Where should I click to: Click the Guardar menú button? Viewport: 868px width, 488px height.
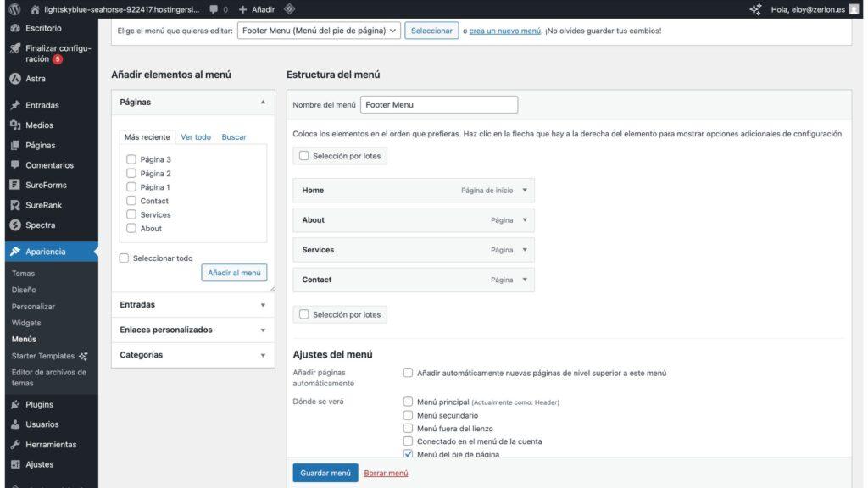tap(325, 473)
